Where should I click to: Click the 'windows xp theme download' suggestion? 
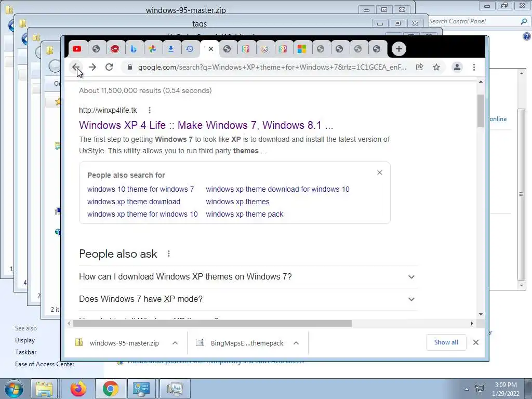click(134, 202)
